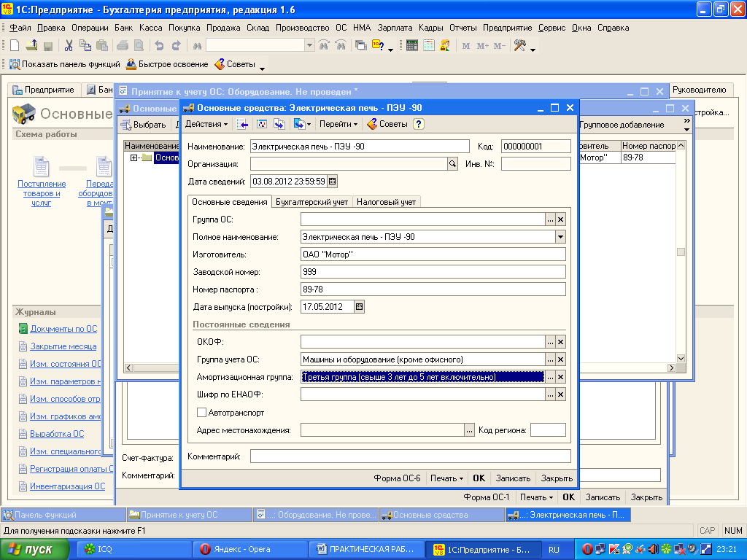747x560 pixels.
Task: Open the calendar toolbar icon
Action: (429, 46)
